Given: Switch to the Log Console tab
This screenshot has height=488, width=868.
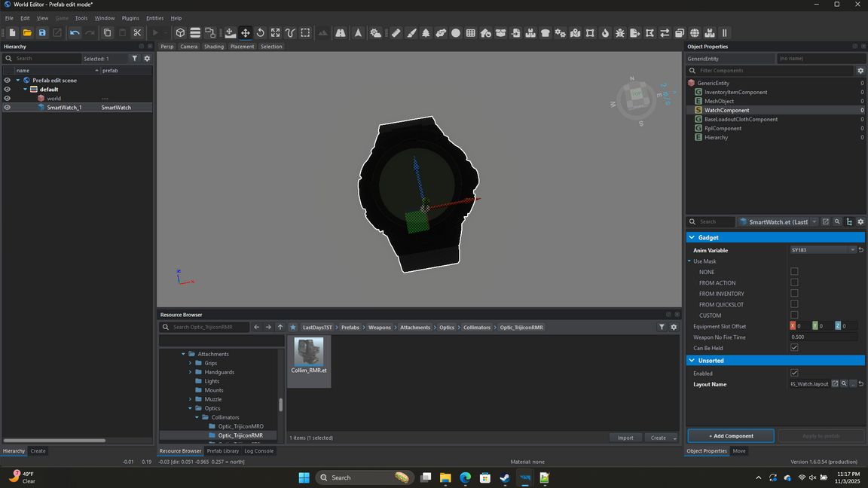Looking at the screenshot, I should click(258, 451).
